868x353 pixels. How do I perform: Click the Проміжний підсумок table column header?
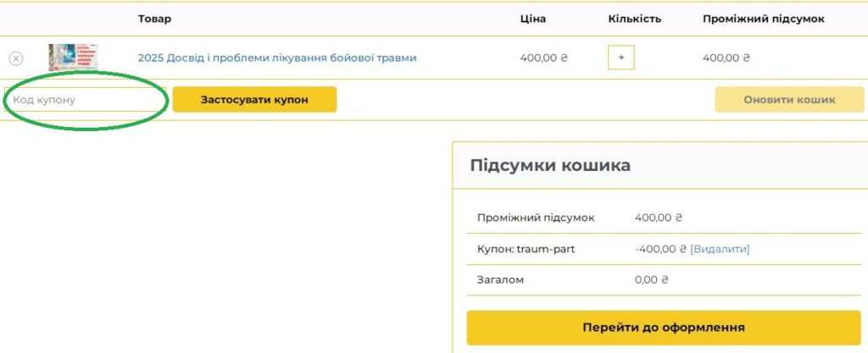coord(763,19)
